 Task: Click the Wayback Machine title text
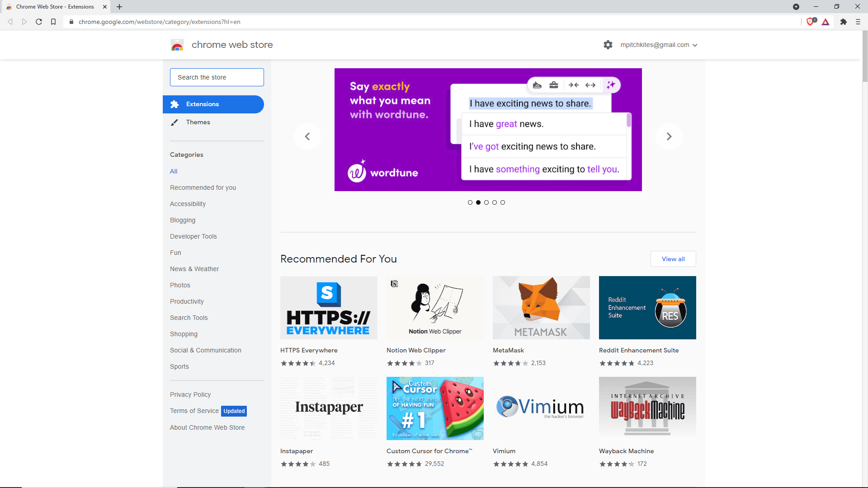coord(626,451)
